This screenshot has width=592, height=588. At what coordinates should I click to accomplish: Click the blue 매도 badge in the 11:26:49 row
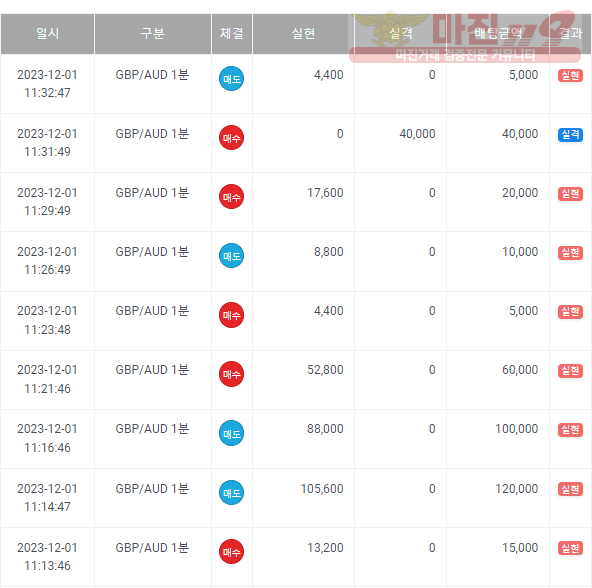tap(231, 256)
